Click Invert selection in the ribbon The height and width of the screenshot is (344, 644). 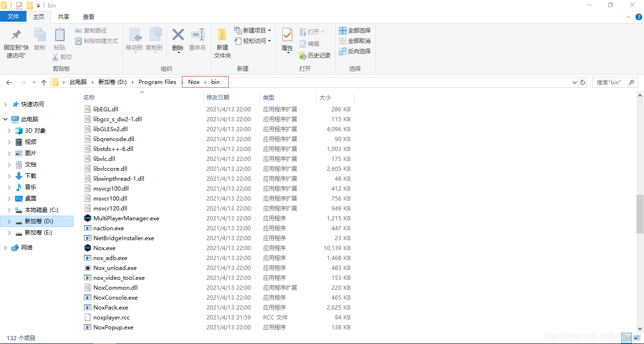pos(355,51)
